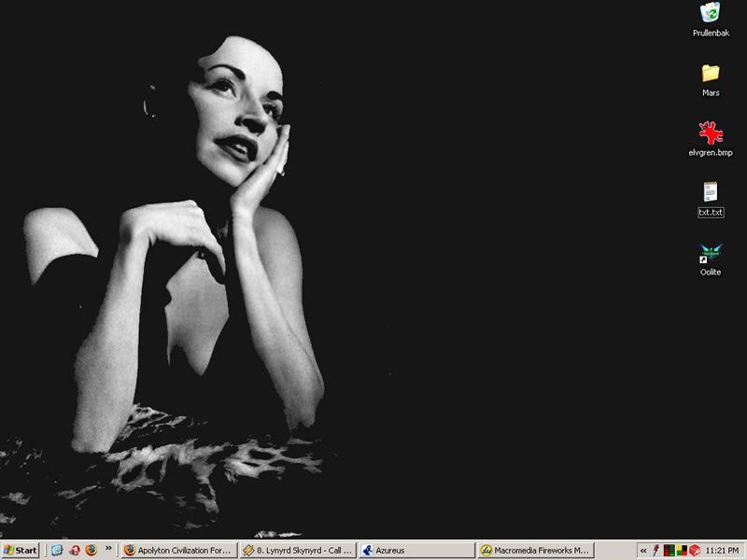747x560 pixels.
Task: Switch to Macromedia Fireworks window
Action: click(535, 551)
